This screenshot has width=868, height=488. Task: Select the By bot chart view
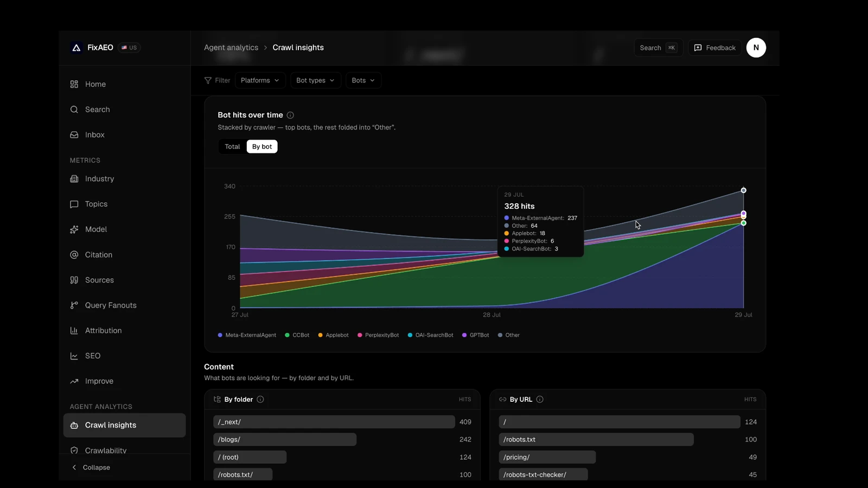(262, 146)
